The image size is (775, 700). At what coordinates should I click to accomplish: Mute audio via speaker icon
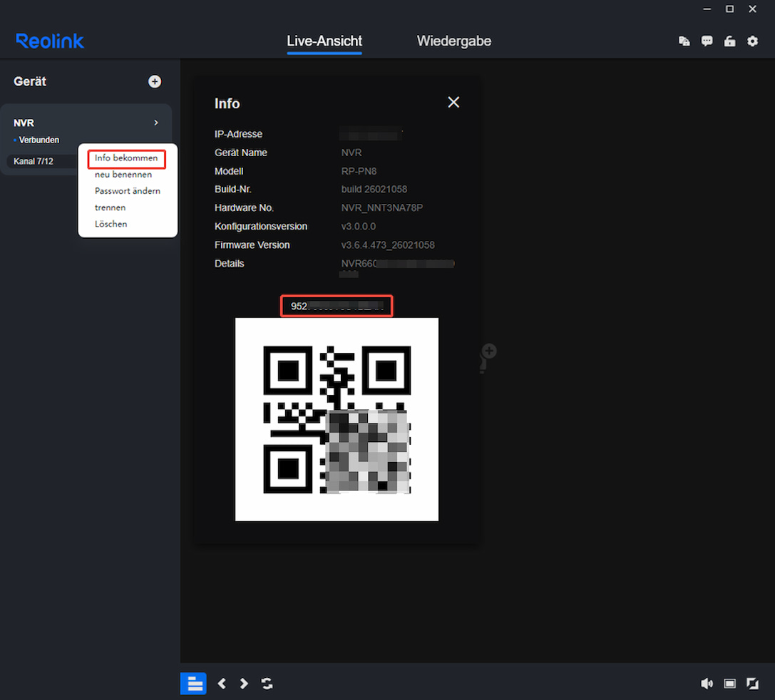(707, 684)
